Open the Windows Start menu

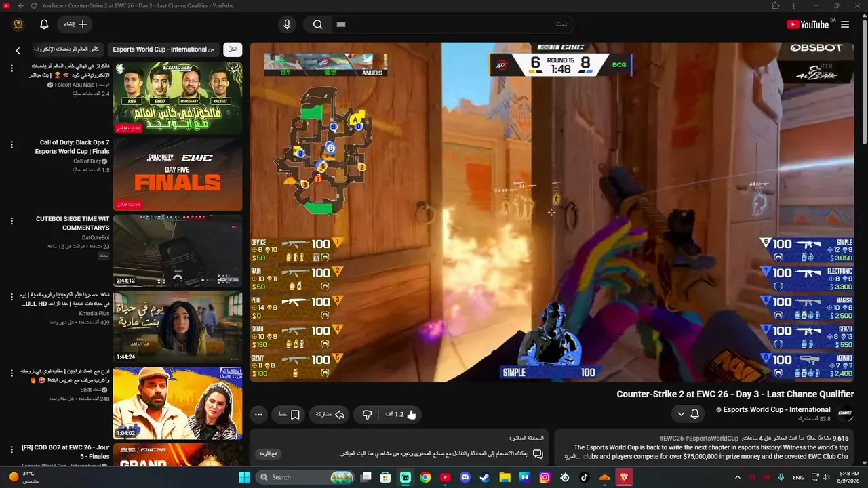coord(244,477)
